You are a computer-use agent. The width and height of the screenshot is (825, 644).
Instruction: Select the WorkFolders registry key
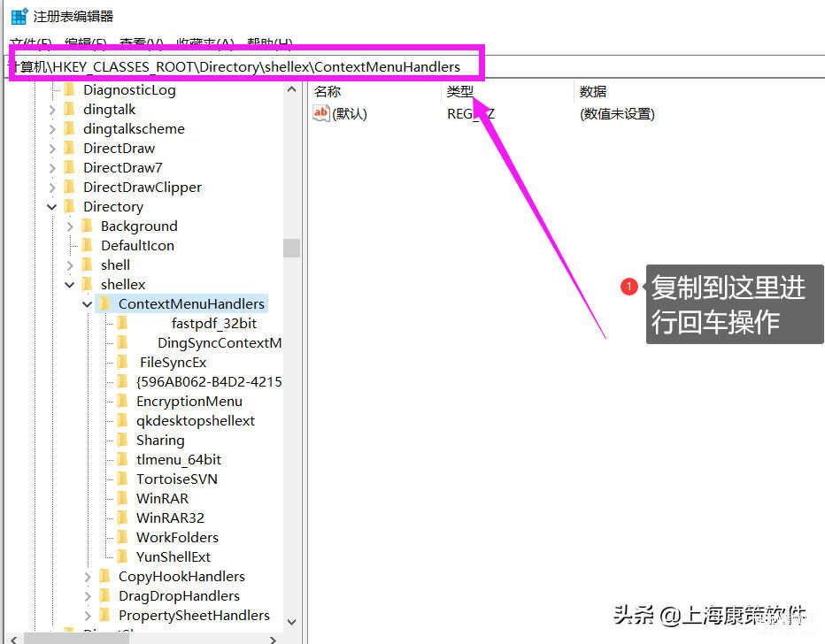177,537
